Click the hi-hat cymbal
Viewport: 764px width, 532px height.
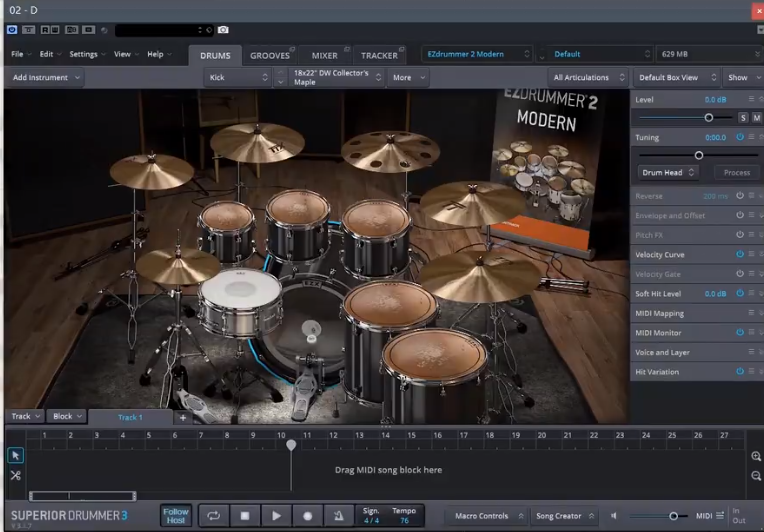click(178, 266)
